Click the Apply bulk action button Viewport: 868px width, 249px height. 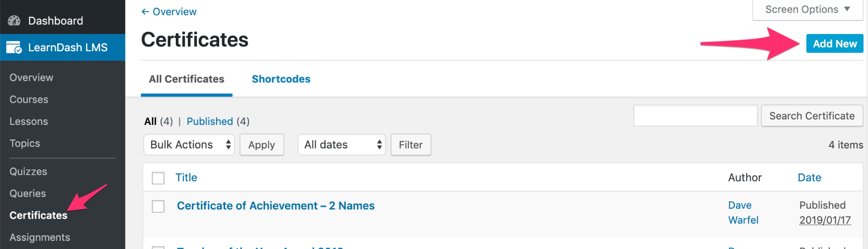pyautogui.click(x=261, y=145)
